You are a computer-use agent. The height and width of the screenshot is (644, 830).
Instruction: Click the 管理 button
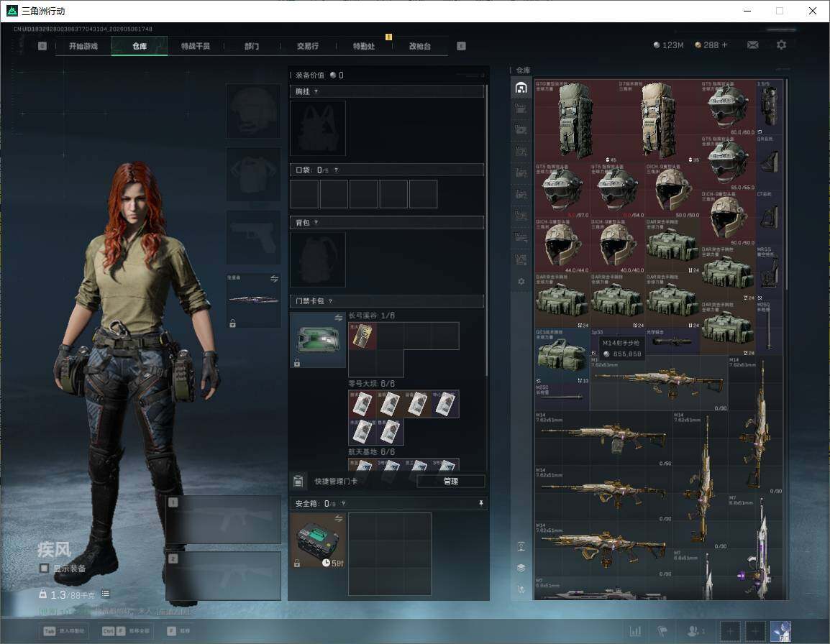coord(450,481)
